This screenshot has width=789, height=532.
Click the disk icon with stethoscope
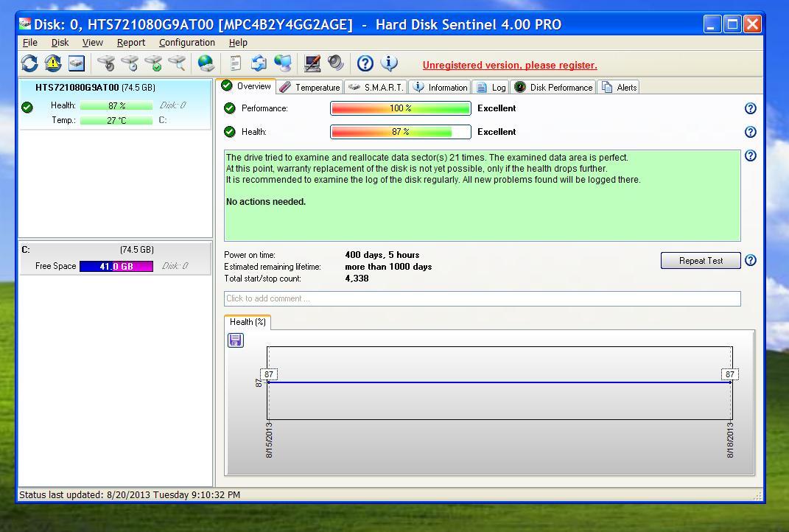(x=106, y=63)
